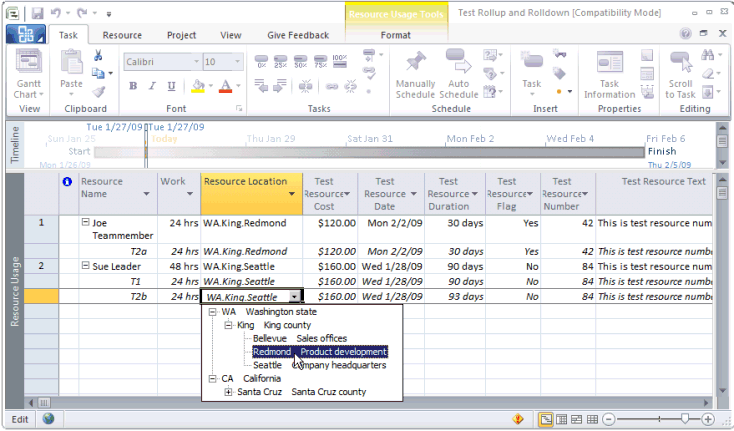
Task: Select Bellevue Sales offices in tree list
Action: (x=300, y=338)
